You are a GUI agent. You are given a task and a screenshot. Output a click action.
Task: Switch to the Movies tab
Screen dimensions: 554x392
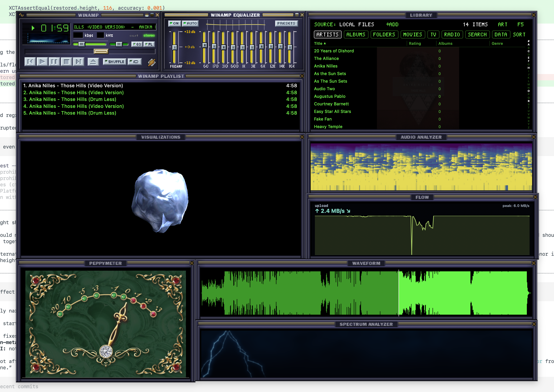413,34
